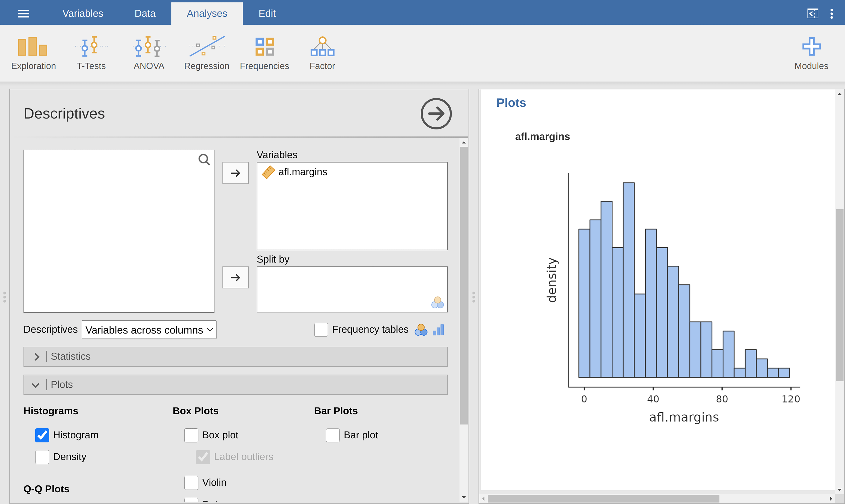Enable the Frequency tables checkbox

[321, 329]
